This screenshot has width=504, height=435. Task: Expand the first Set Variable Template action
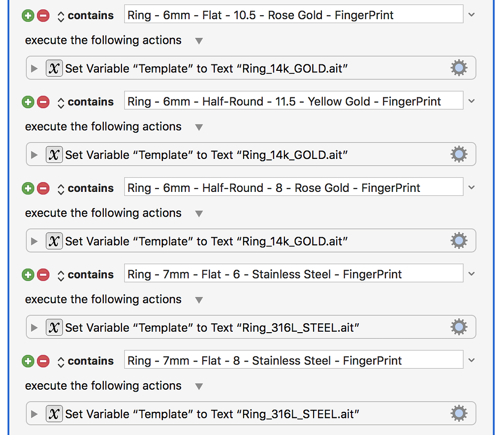[x=34, y=68]
